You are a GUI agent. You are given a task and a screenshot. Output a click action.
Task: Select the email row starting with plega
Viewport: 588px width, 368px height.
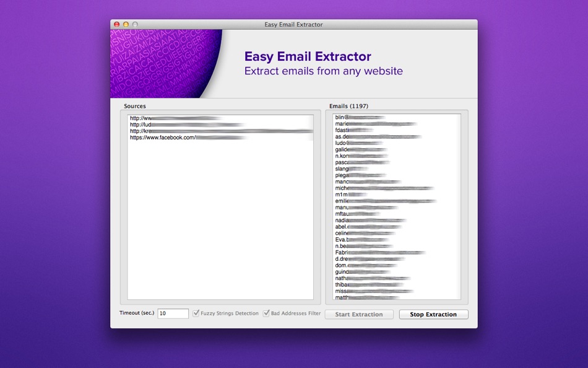[x=397, y=175]
